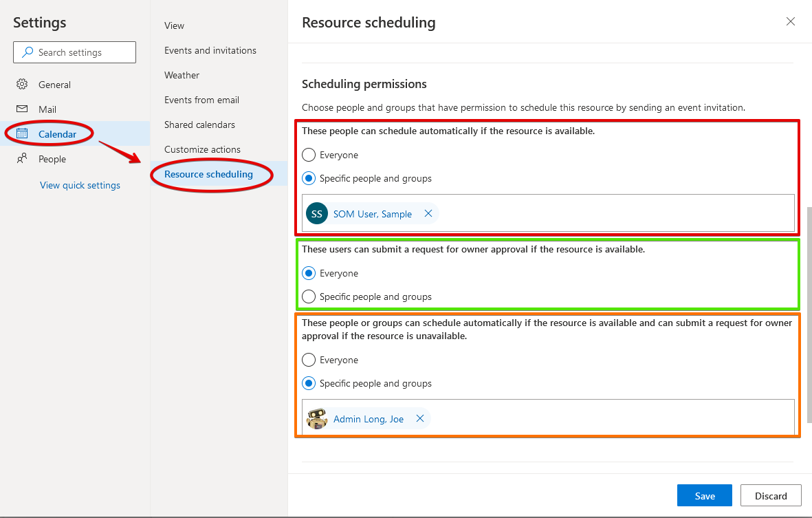Click the Calendar icon in the sidebar

click(22, 134)
